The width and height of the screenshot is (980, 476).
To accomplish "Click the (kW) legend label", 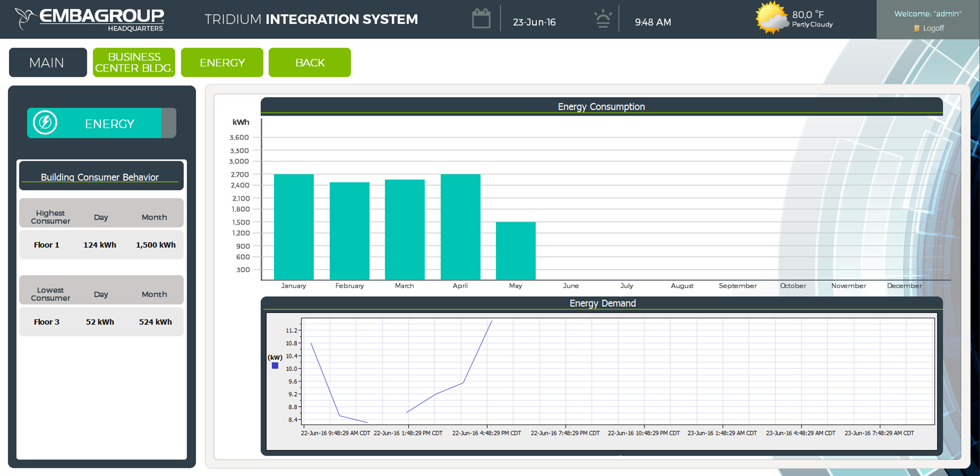I will [275, 357].
